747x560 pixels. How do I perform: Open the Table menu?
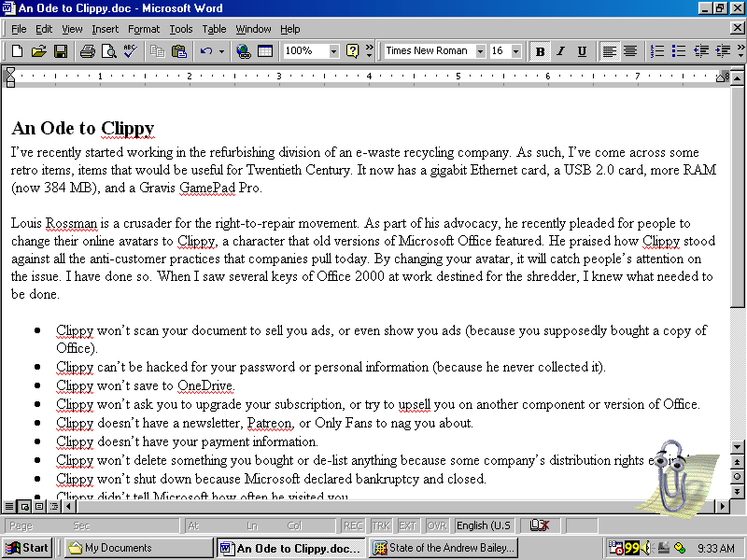214,29
